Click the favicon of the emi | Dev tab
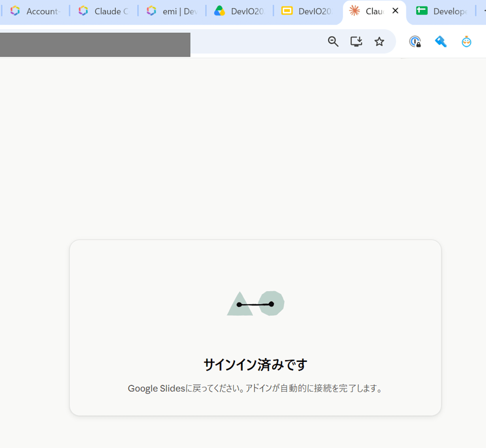 pyautogui.click(x=151, y=11)
